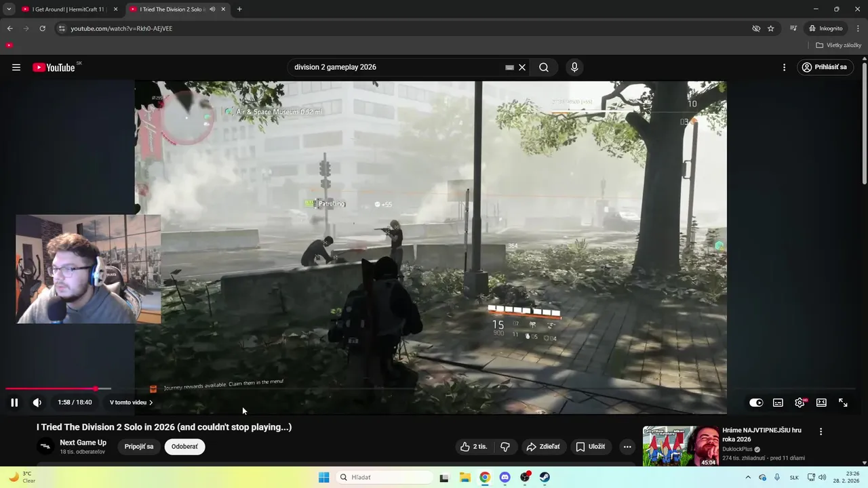Open the Windows Start menu
Viewport: 868px width, 488px height.
click(x=324, y=477)
